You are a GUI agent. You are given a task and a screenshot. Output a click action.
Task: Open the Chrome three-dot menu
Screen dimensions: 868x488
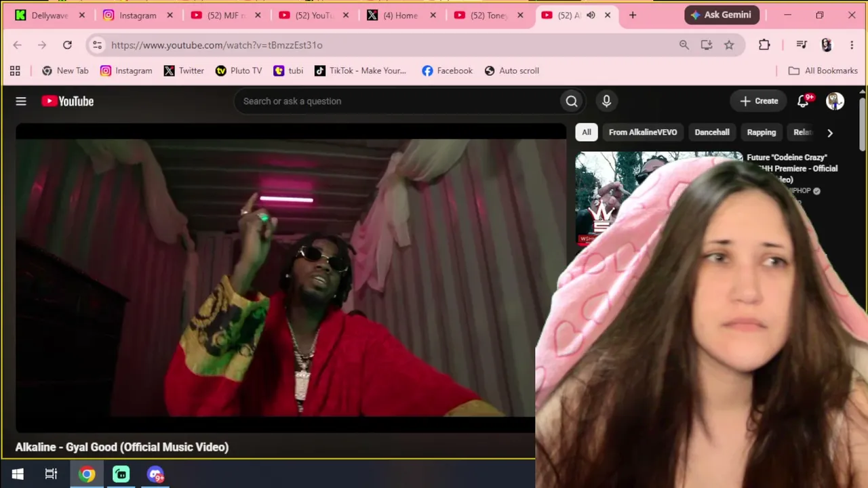tap(852, 45)
